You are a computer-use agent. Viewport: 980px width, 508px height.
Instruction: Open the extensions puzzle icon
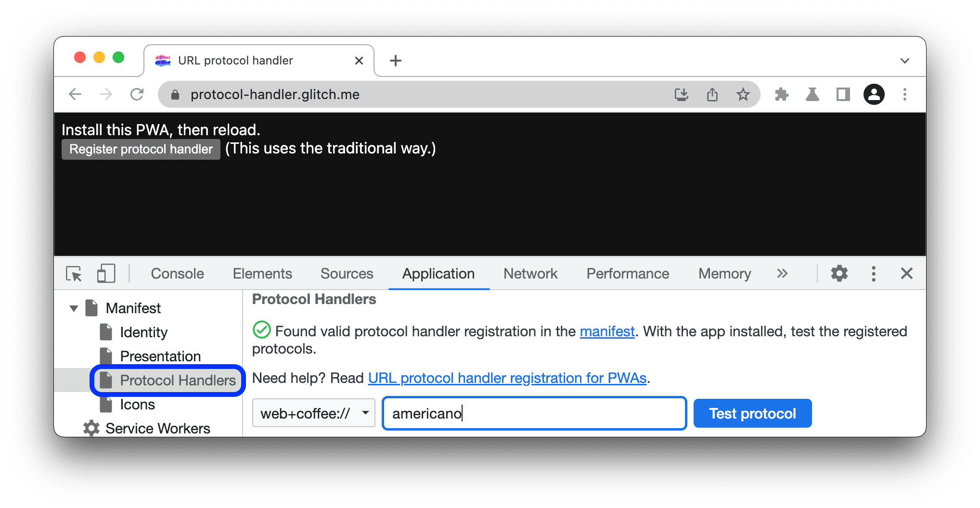tap(781, 94)
